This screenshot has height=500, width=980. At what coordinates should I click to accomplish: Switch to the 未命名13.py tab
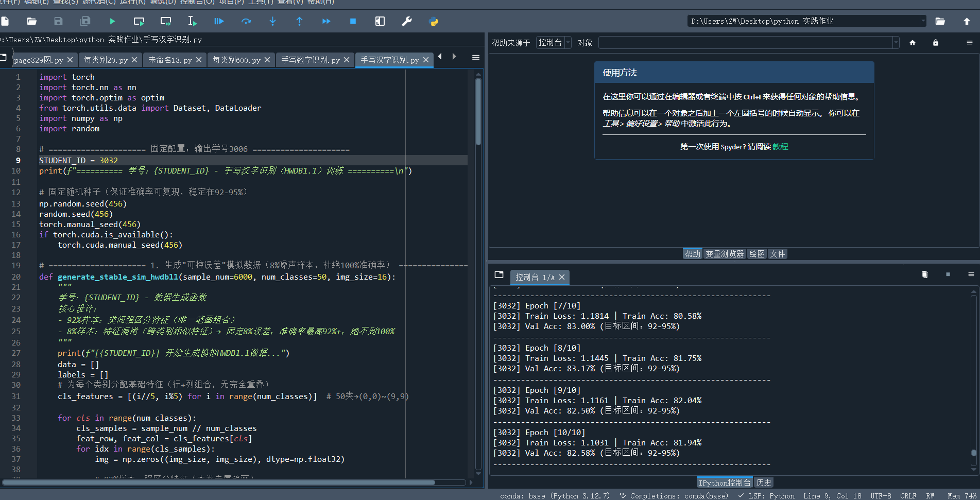[170, 60]
